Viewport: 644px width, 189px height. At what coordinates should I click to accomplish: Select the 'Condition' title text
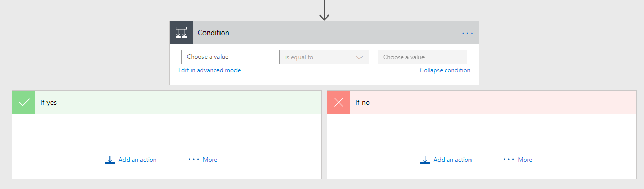pyautogui.click(x=213, y=33)
